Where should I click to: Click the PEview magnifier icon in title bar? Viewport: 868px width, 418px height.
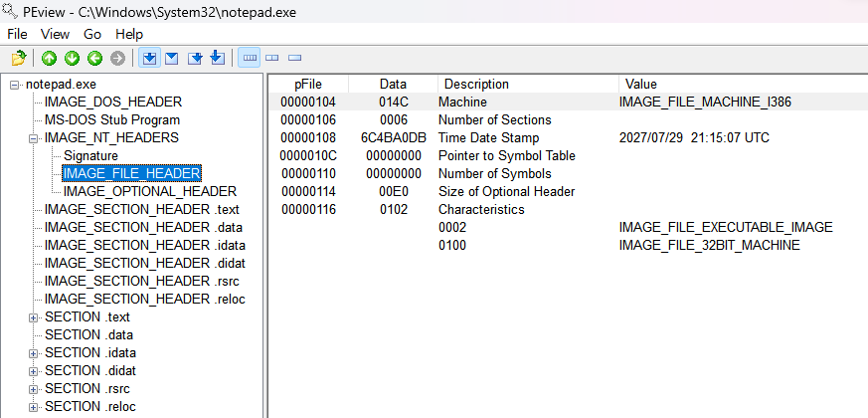tap(10, 11)
